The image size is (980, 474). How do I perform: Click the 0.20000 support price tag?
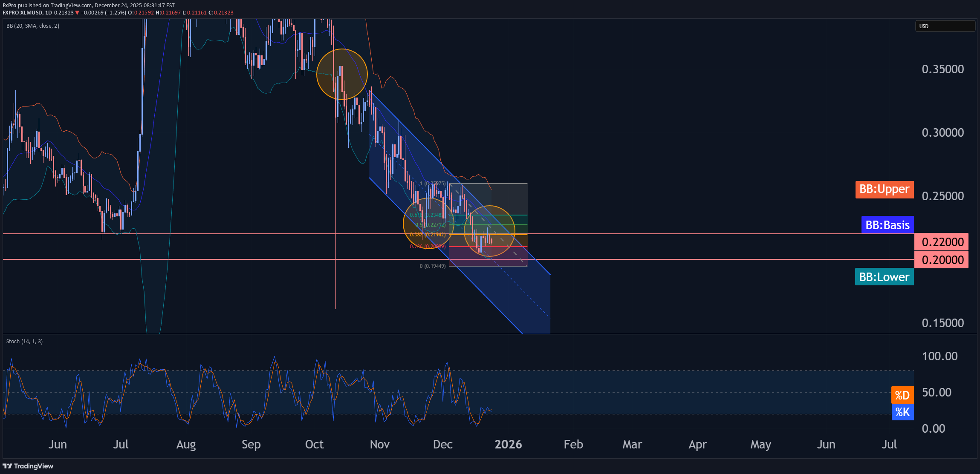coord(941,259)
